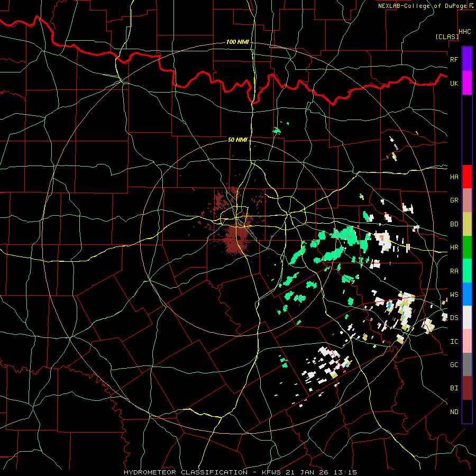The width and height of the screenshot is (476, 476).
Task: Click the blue WS legend swatch
Action: click(x=467, y=294)
